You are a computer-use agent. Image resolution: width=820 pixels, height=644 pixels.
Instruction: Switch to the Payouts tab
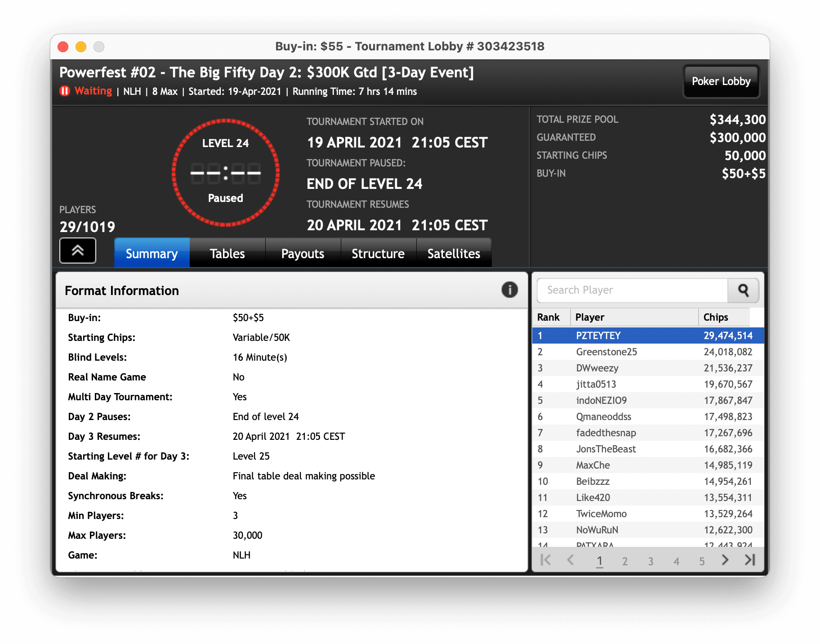pyautogui.click(x=303, y=254)
